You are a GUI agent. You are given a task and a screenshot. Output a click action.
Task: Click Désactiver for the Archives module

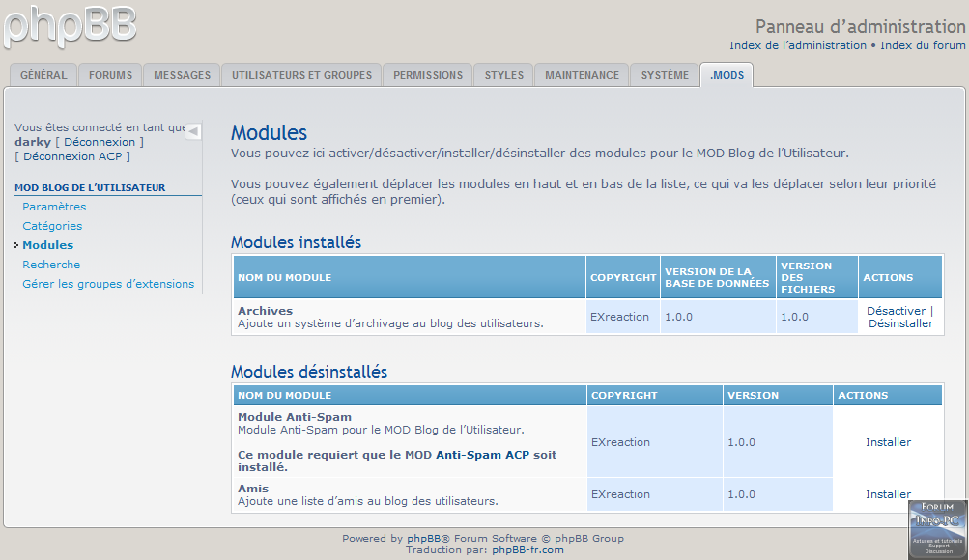coord(896,311)
